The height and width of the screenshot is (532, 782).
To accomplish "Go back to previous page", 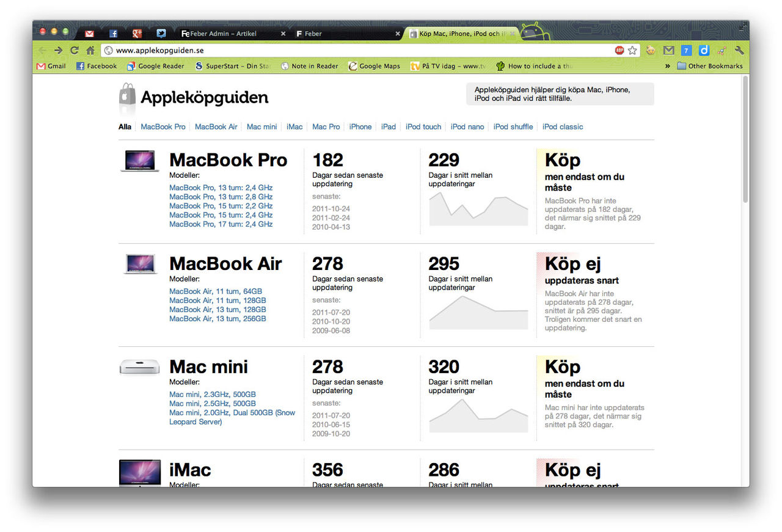I will [42, 50].
